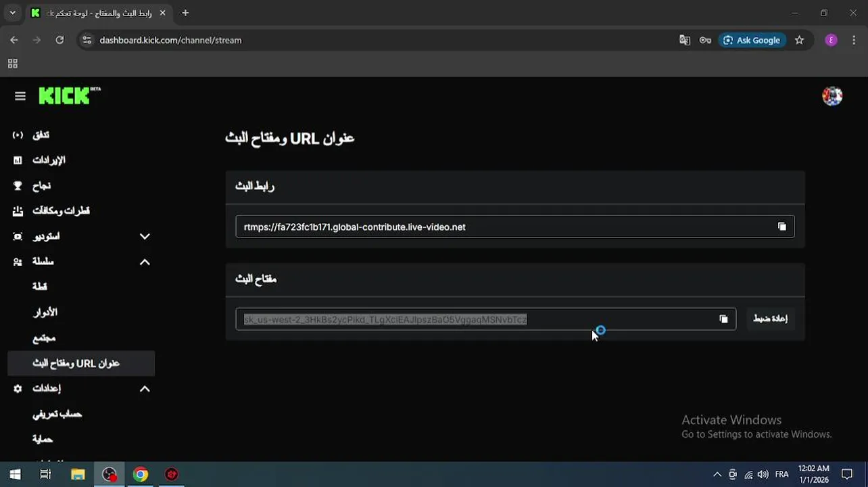Open the Chrome profile E icon
Image resolution: width=868 pixels, height=487 pixels.
point(831,40)
